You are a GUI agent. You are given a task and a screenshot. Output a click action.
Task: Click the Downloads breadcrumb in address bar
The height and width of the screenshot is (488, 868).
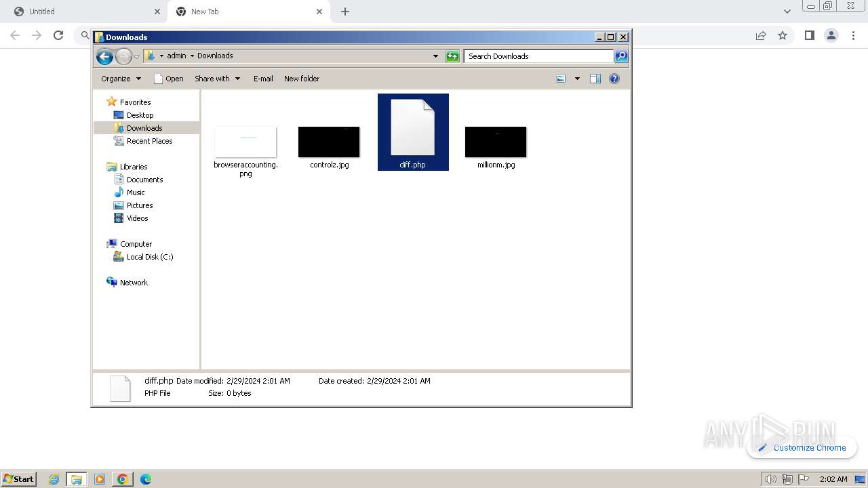click(215, 56)
